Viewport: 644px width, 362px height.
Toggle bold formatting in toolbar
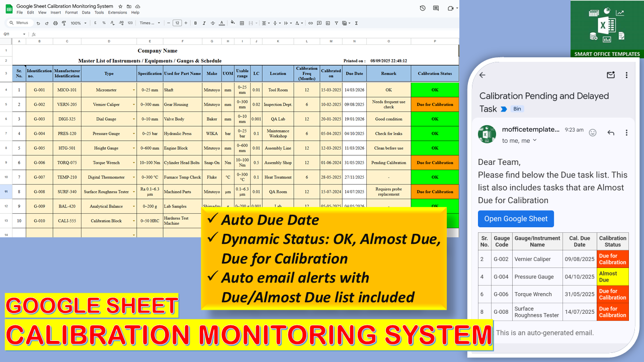point(195,23)
